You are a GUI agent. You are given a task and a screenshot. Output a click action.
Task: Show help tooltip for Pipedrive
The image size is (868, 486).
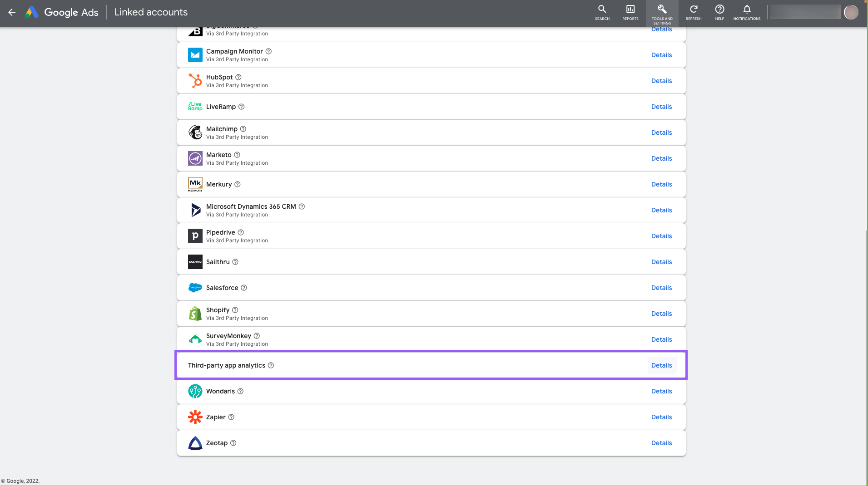tap(241, 232)
